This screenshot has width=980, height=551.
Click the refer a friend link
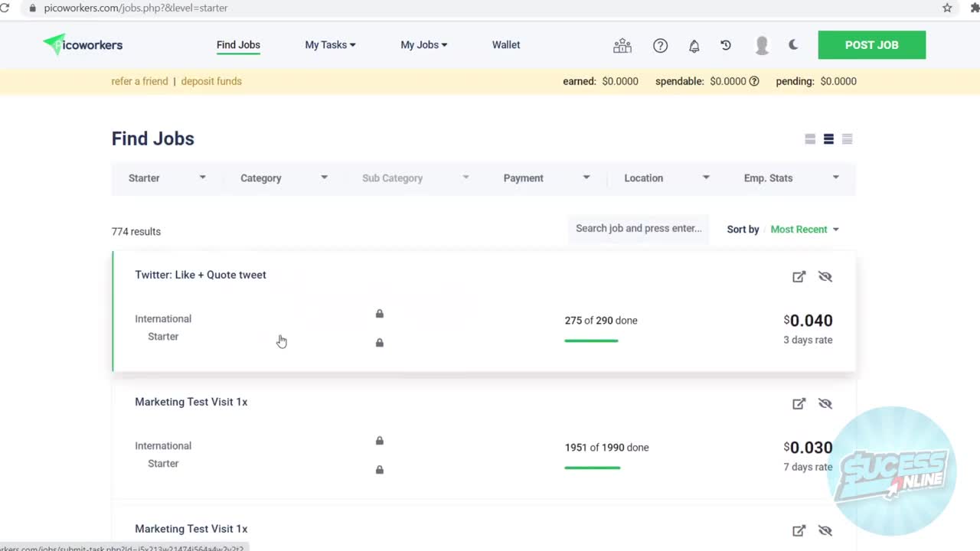tap(139, 81)
